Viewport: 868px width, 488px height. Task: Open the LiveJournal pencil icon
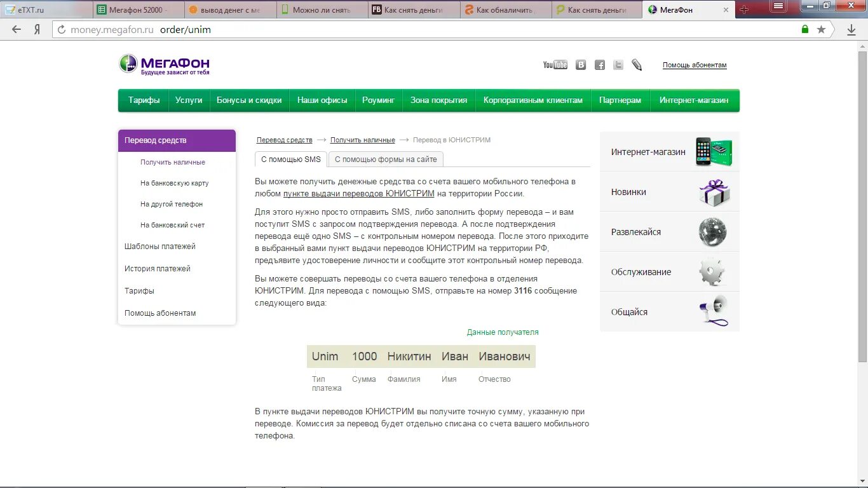point(637,65)
